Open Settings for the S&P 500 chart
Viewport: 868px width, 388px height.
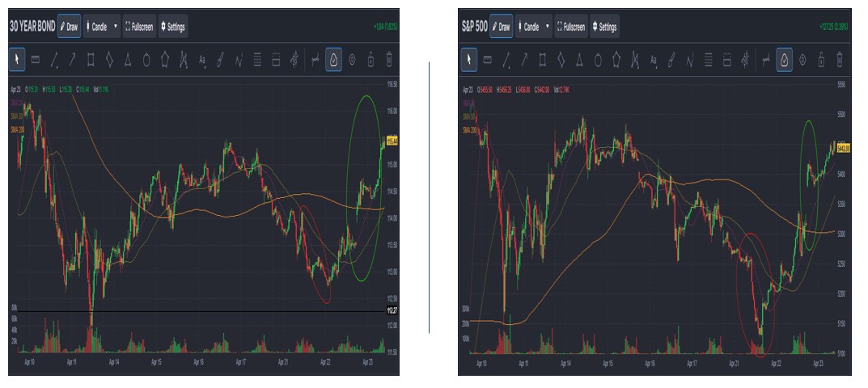(604, 27)
